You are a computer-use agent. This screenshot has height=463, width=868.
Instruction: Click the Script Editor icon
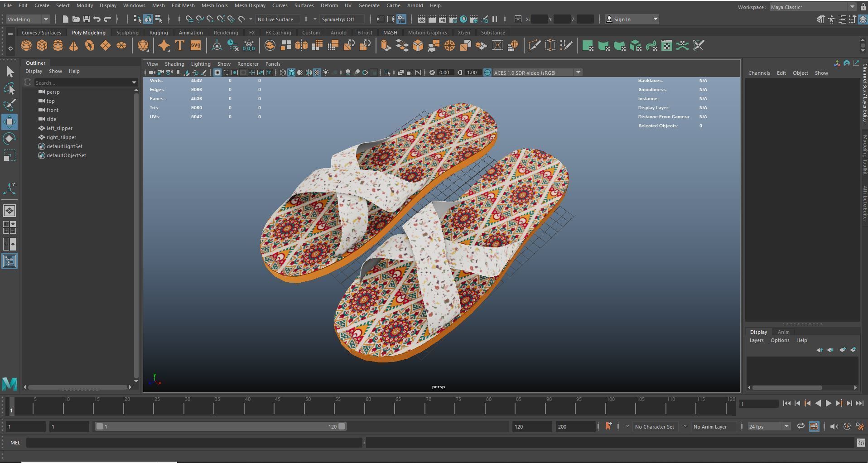pos(861,443)
